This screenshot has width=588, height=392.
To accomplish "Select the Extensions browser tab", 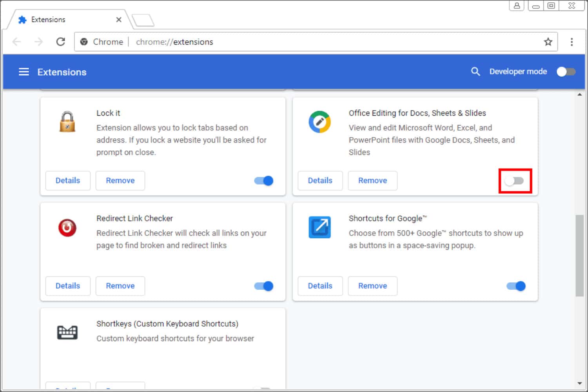I will pos(69,20).
